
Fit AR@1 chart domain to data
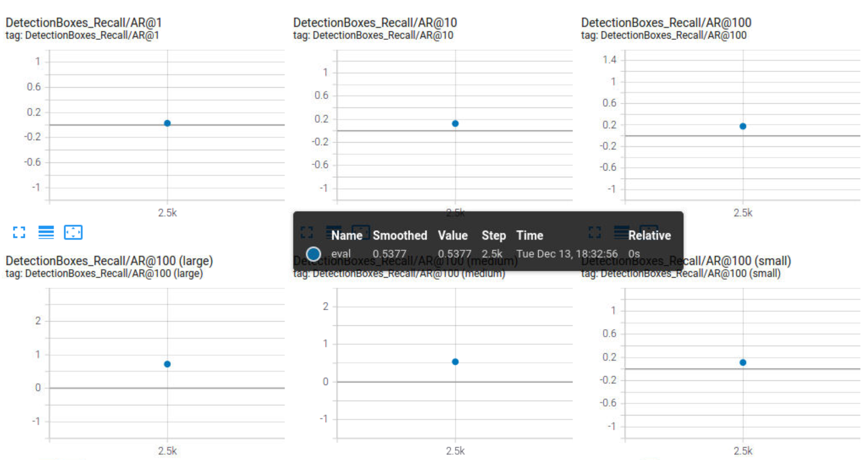coord(73,232)
